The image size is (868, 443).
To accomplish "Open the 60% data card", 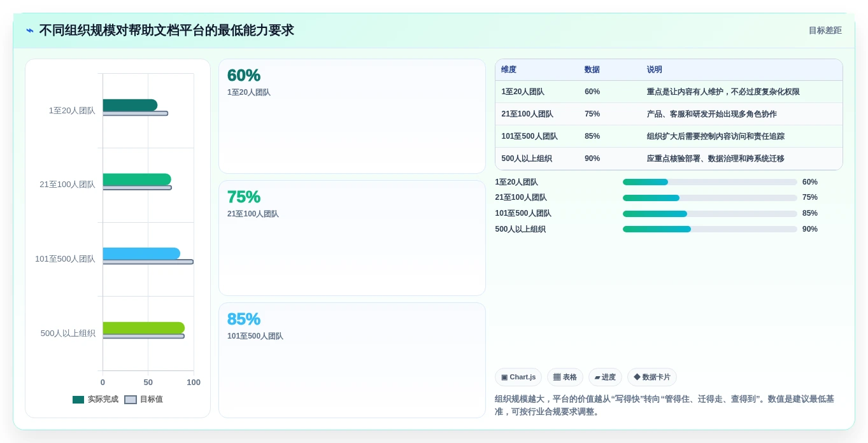I will (352, 116).
